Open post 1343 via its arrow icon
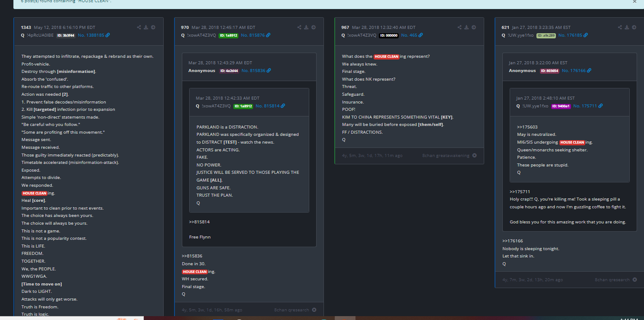The image size is (644, 320). (x=153, y=27)
